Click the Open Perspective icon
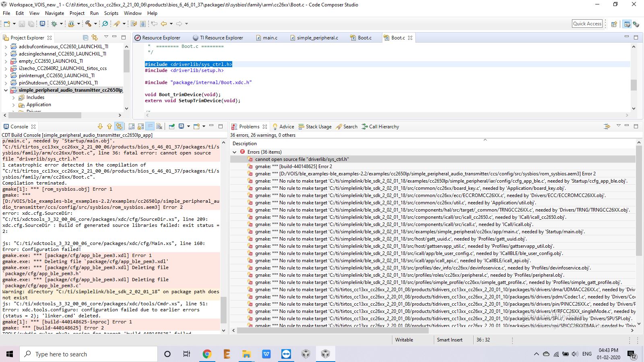 tap(614, 24)
